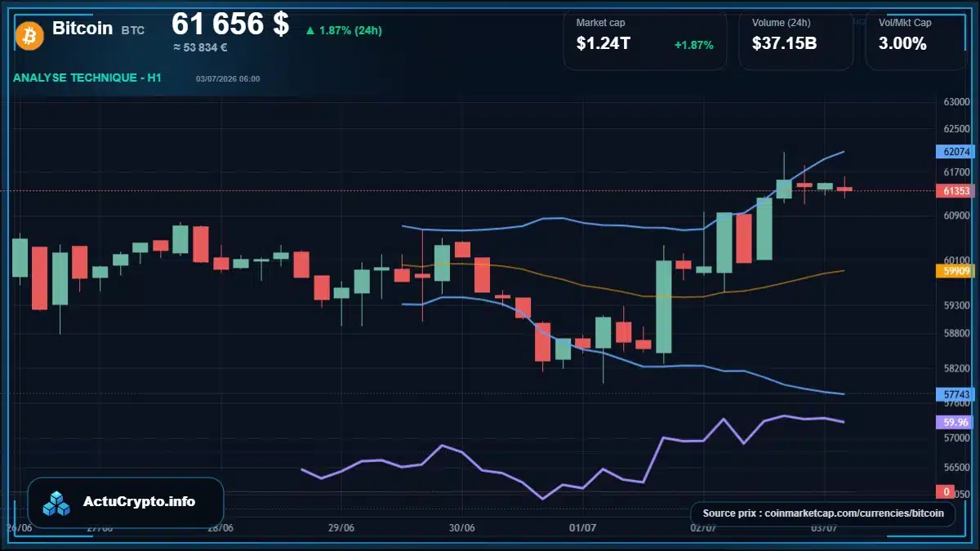Screen dimensions: 980x551
Task: Click the 03/07/2026 06:00 timestamp
Action: tap(228, 78)
